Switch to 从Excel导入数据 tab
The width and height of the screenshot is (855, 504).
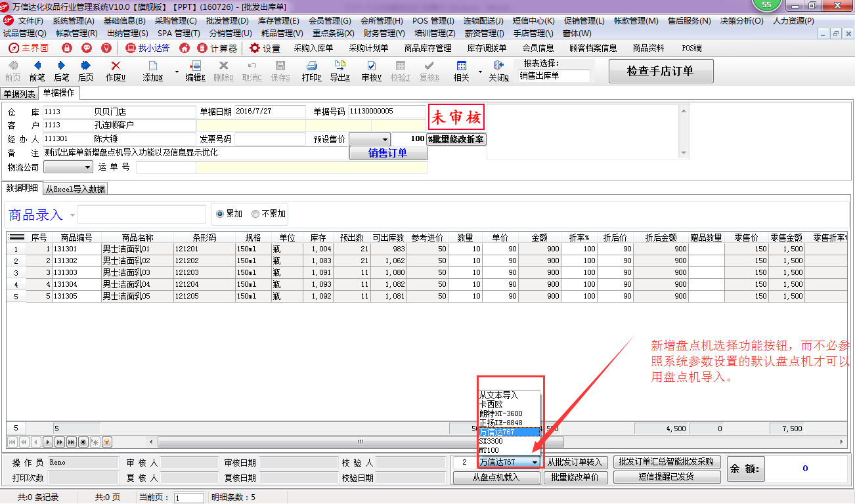pos(75,189)
